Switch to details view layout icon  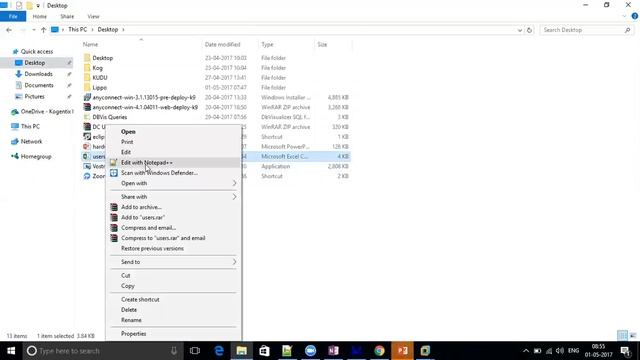point(622,336)
